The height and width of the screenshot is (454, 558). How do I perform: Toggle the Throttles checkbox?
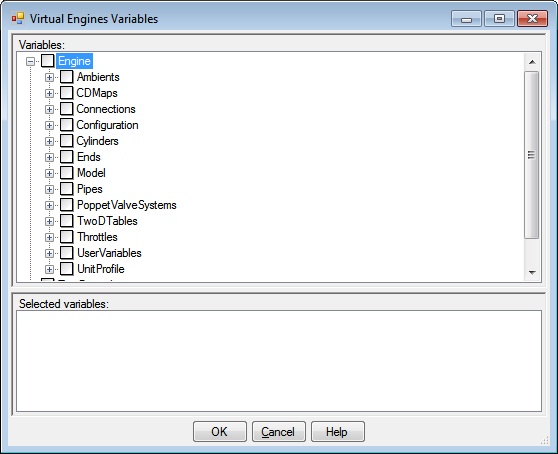coord(67,237)
